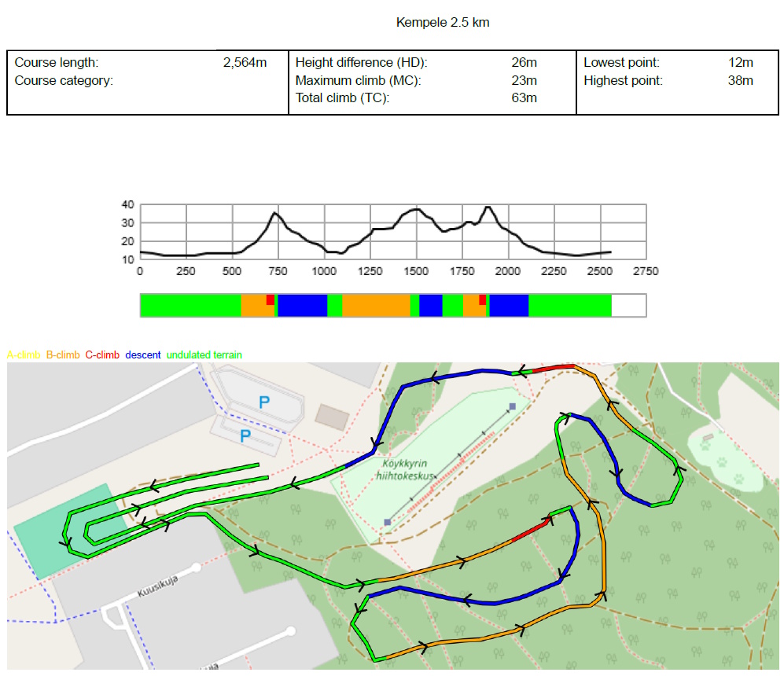Viewport: 784px width, 676px height.
Task: Select the undulated terrain legend label
Action: (204, 355)
